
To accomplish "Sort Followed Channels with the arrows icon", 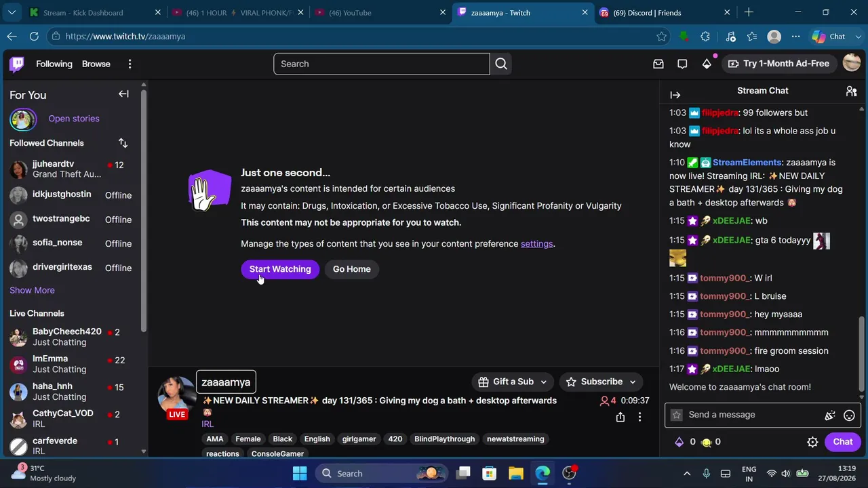I will tap(123, 143).
